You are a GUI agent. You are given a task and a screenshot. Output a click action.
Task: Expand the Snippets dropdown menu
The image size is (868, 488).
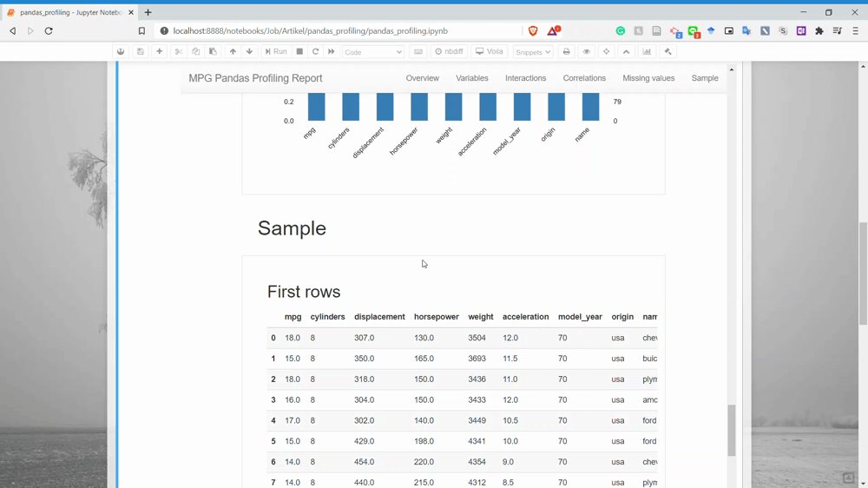[x=533, y=52]
